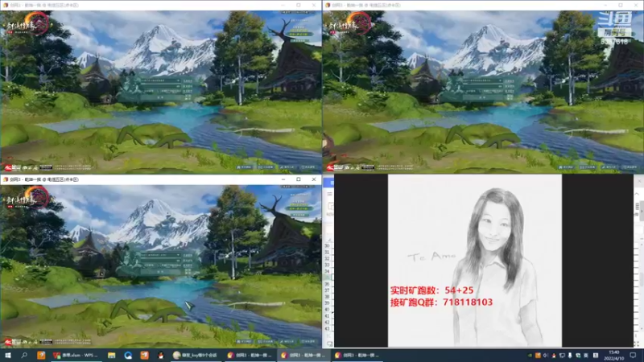Open the blue browser icon in taskbar
This screenshot has width=644, height=362.
[128, 356]
